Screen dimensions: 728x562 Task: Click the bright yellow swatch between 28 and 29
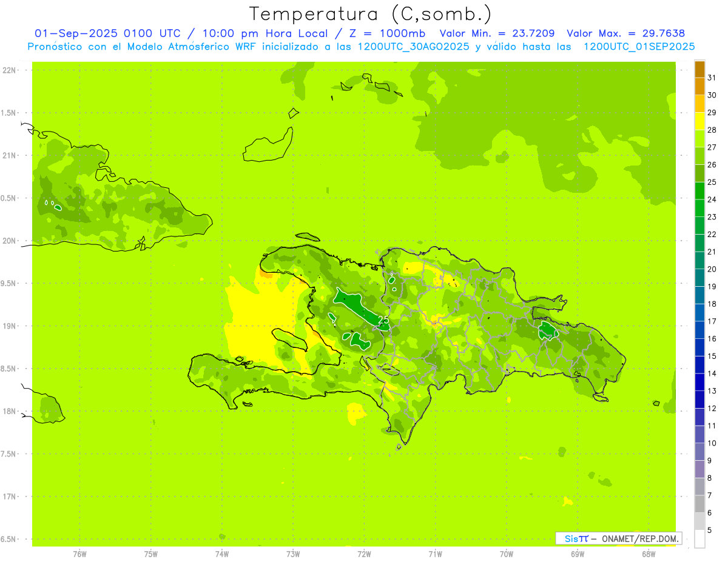click(699, 121)
